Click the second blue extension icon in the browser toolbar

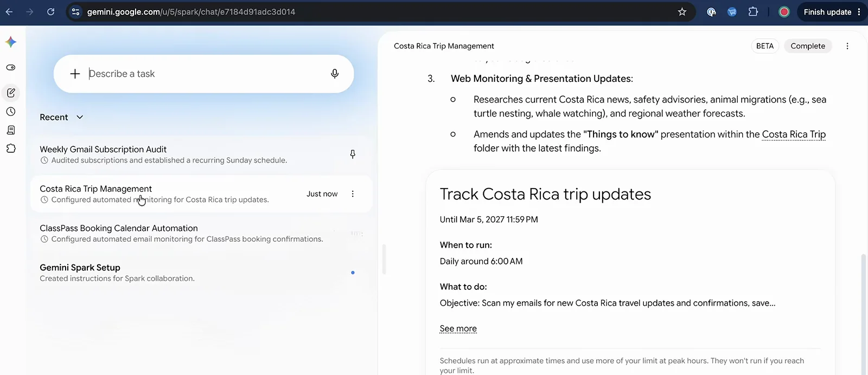click(732, 12)
